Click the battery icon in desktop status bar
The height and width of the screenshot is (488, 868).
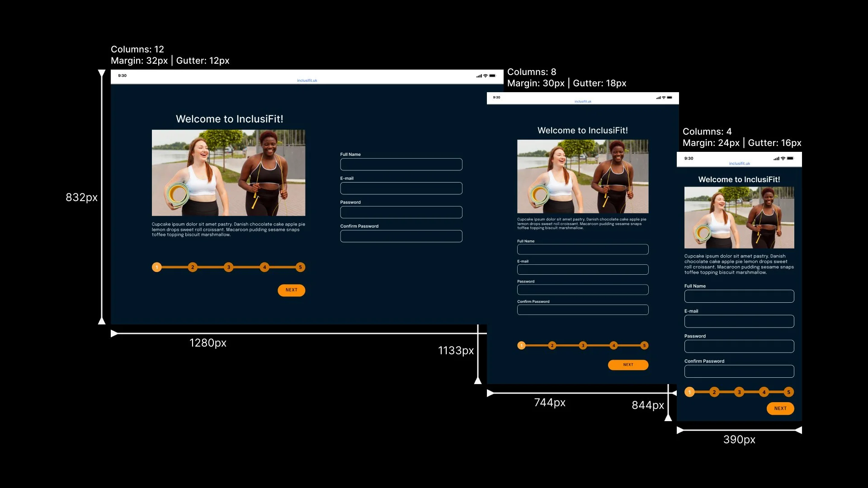tap(492, 76)
